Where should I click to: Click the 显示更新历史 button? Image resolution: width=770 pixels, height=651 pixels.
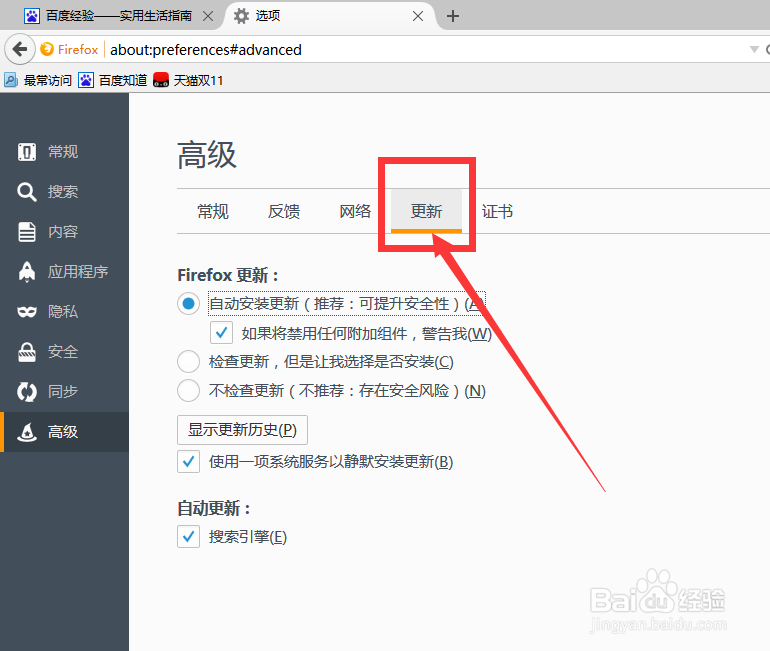coord(243,430)
